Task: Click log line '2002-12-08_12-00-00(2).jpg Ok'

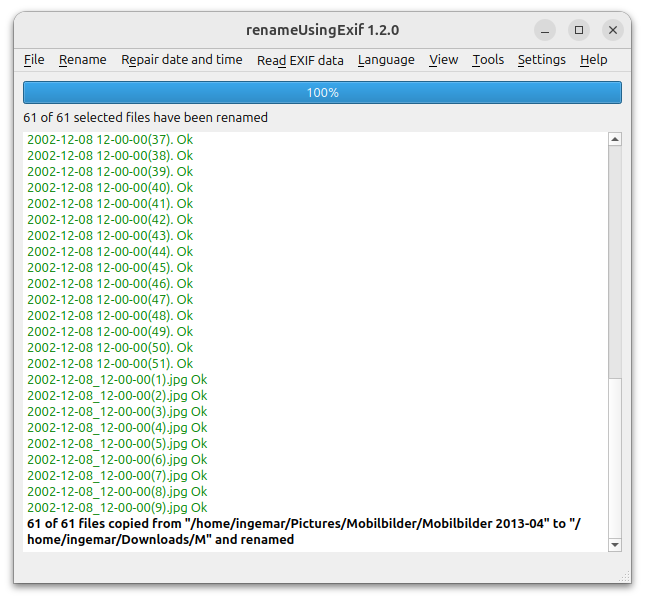Action: [x=117, y=396]
